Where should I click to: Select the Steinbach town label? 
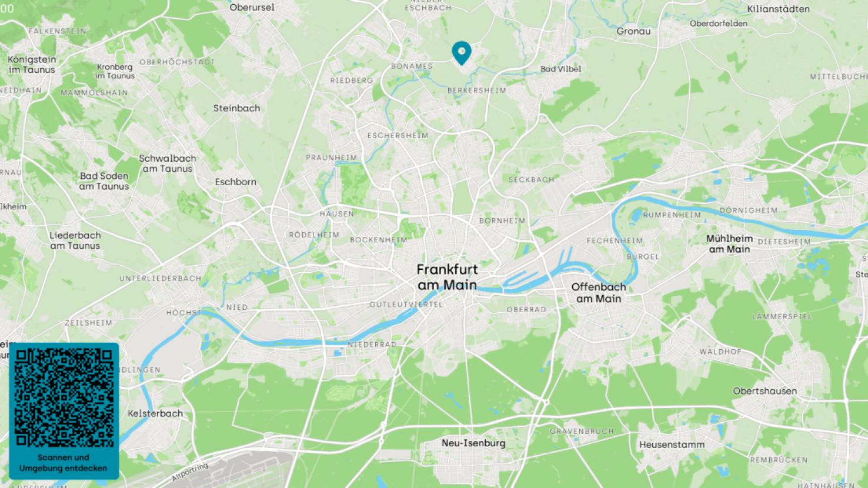coord(236,108)
